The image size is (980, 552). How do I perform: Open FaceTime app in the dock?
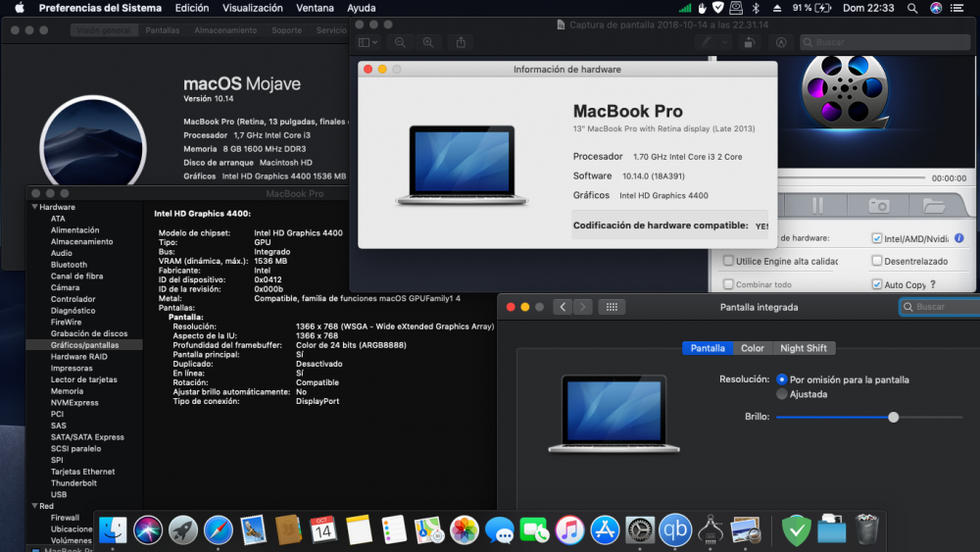[x=534, y=530]
